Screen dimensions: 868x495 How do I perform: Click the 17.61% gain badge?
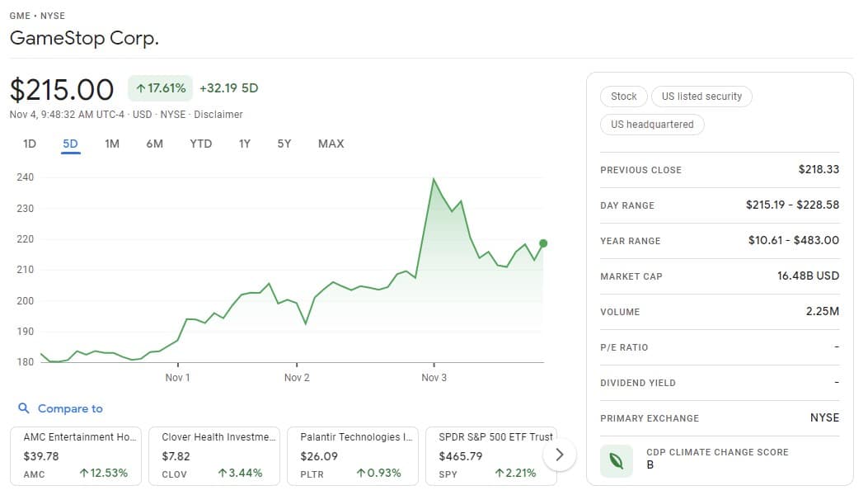click(x=161, y=88)
